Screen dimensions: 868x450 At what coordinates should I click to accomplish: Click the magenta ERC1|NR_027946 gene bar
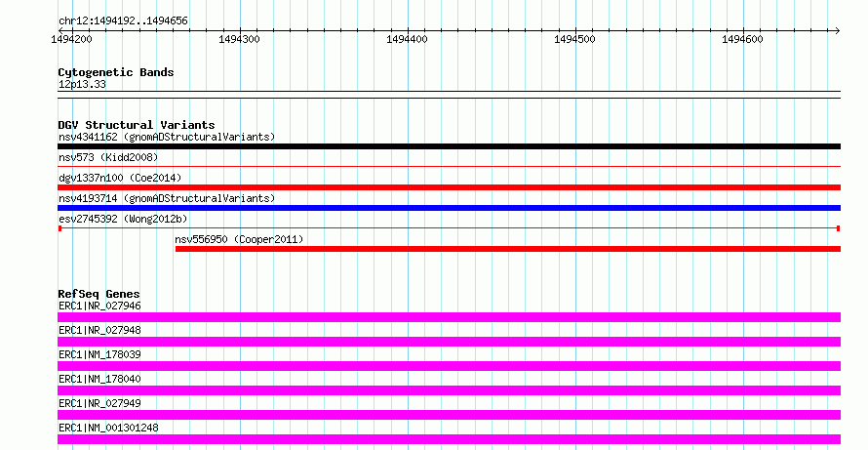[449, 317]
